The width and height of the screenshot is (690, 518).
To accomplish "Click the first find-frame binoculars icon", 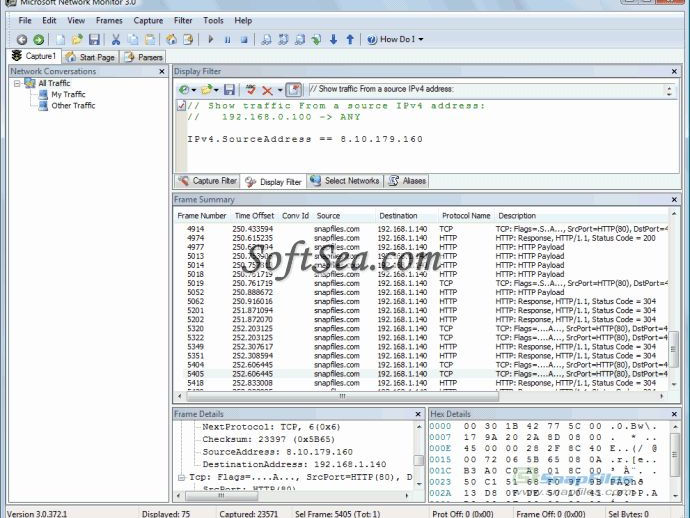I will [x=266, y=40].
